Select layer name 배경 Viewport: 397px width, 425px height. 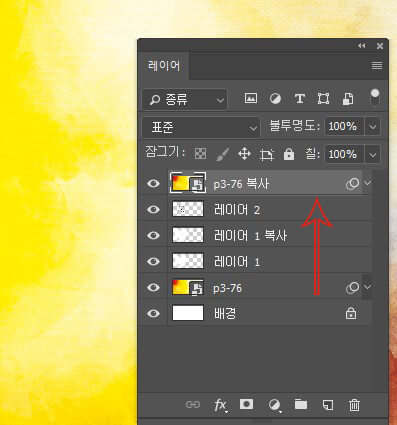225,314
